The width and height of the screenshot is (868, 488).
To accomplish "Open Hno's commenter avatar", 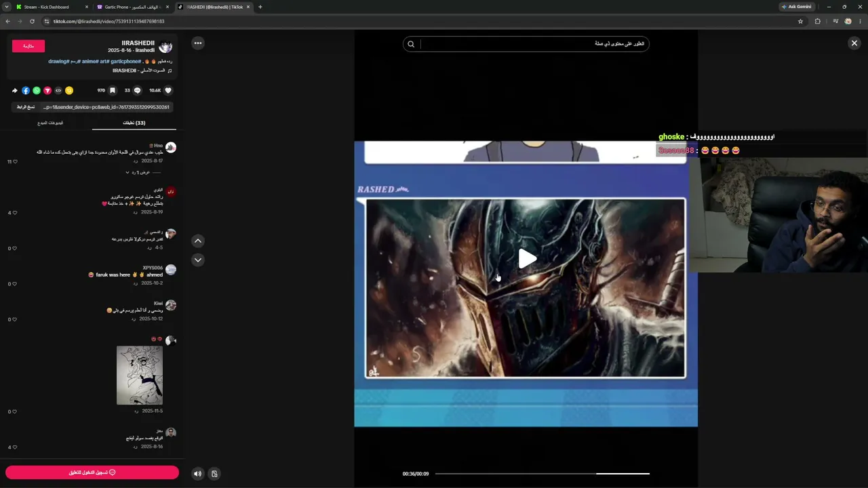I will pos(171,147).
